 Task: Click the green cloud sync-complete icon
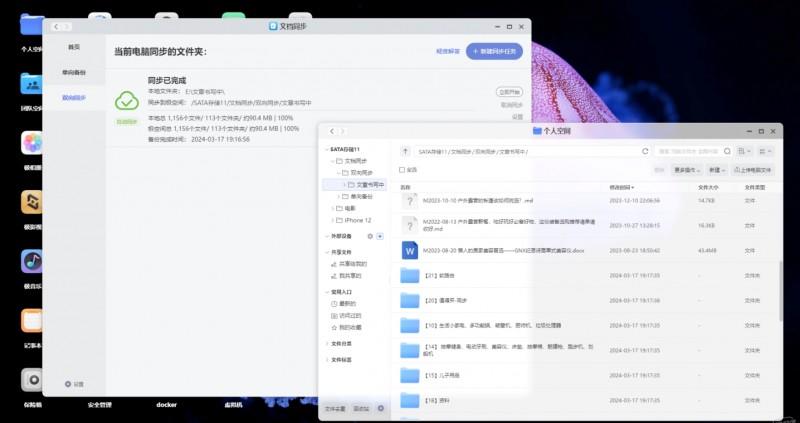pyautogui.click(x=127, y=101)
